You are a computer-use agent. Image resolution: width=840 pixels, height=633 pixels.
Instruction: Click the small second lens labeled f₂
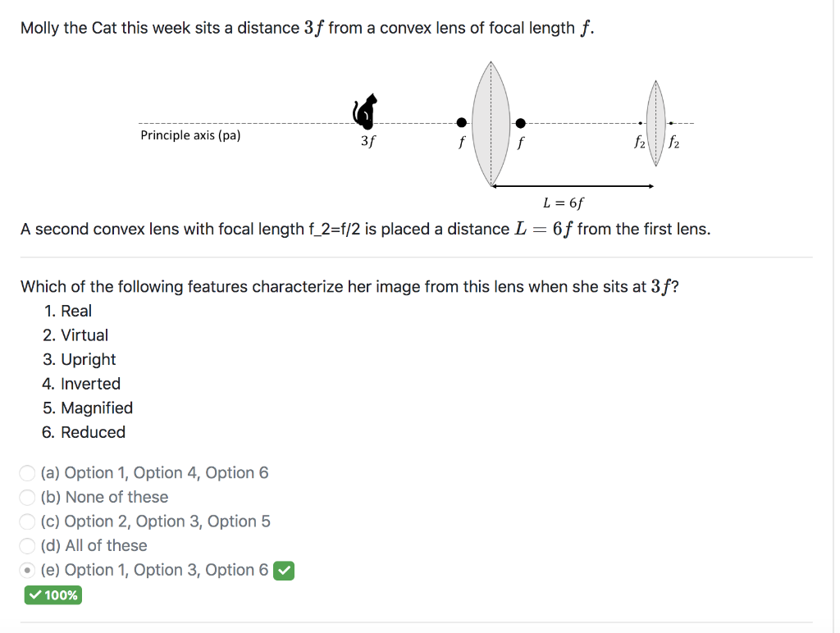pyautogui.click(x=655, y=123)
